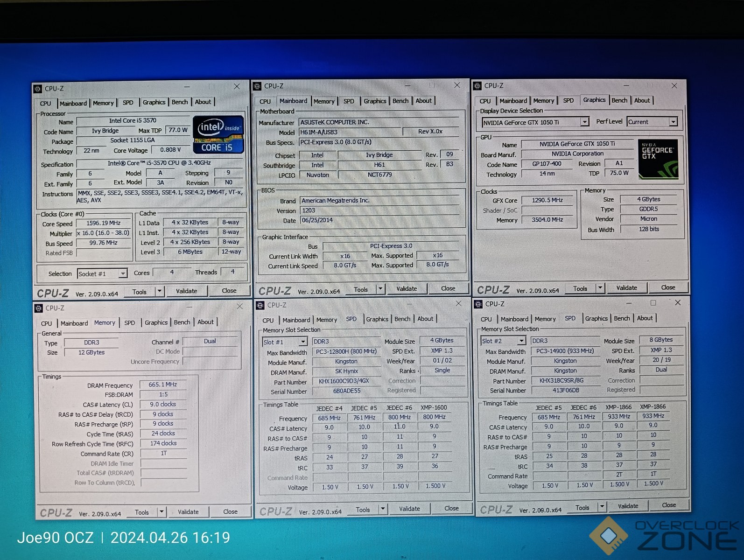Click the Core Speed value '1596.19 MHz'

click(104, 224)
